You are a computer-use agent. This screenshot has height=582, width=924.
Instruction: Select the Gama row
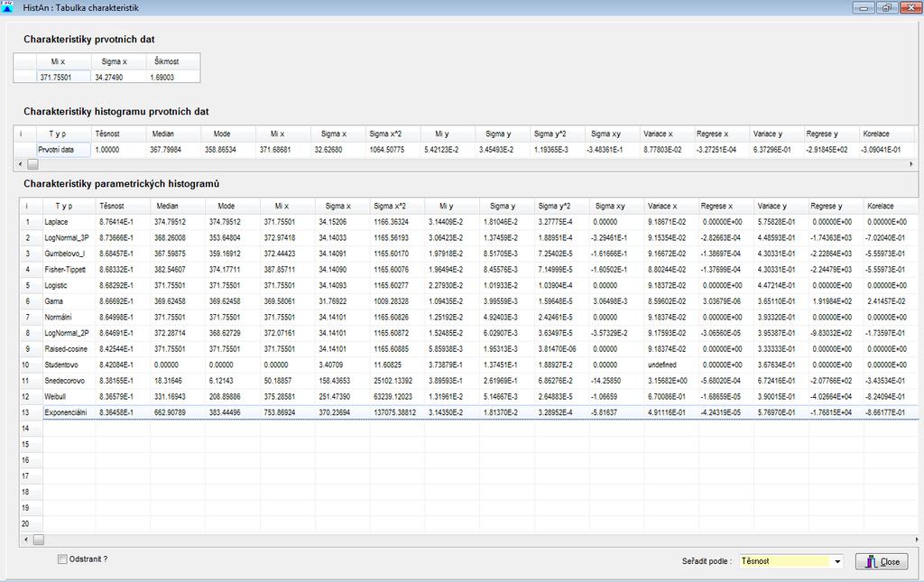click(469, 301)
